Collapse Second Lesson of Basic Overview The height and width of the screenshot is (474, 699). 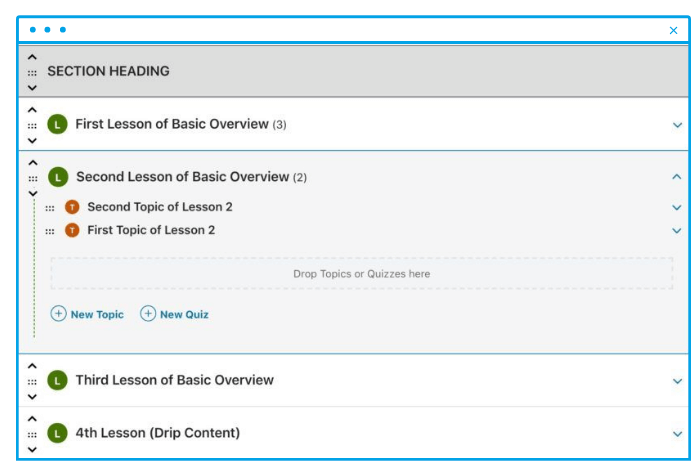(677, 177)
